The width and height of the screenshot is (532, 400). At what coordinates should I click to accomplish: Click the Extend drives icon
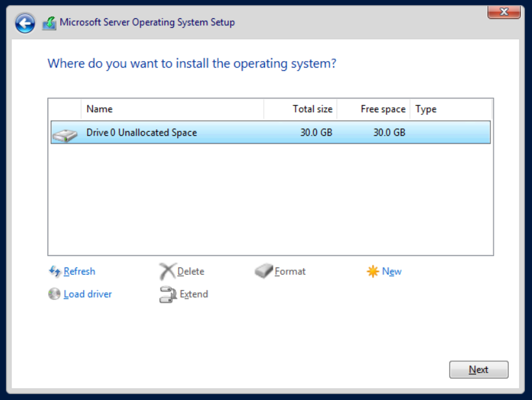click(x=168, y=294)
